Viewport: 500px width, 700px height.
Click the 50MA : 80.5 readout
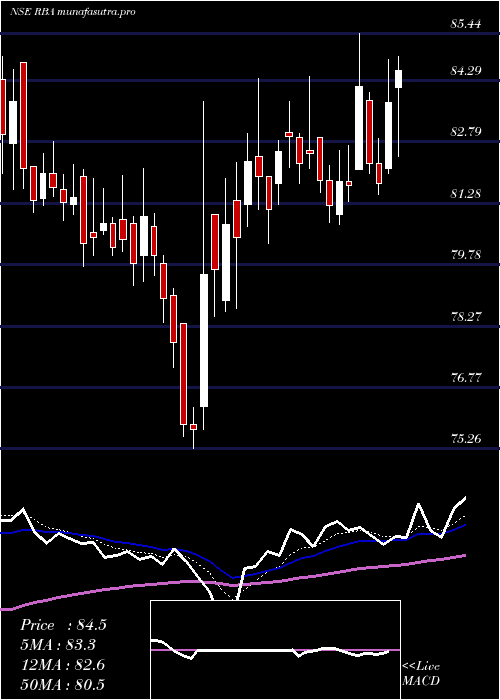(x=63, y=685)
